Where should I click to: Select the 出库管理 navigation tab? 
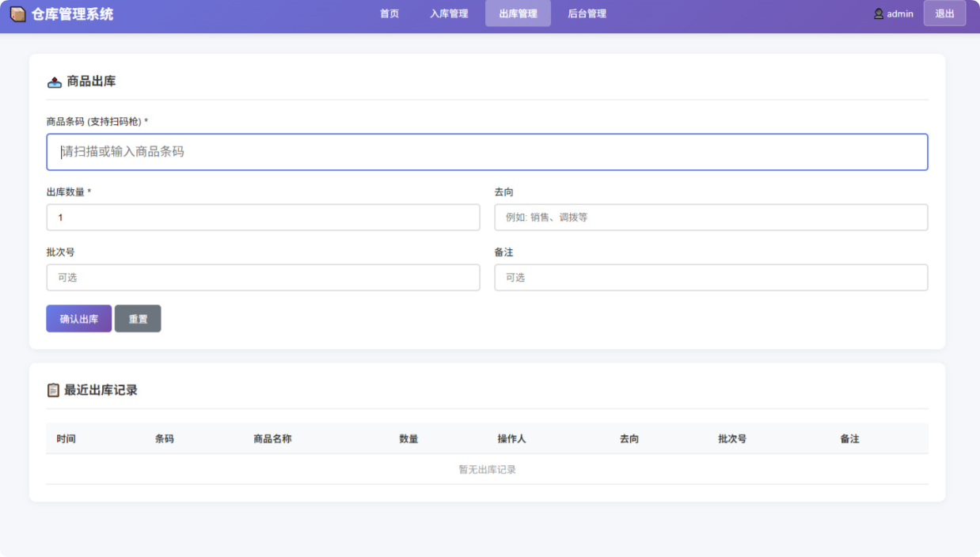pyautogui.click(x=518, y=13)
